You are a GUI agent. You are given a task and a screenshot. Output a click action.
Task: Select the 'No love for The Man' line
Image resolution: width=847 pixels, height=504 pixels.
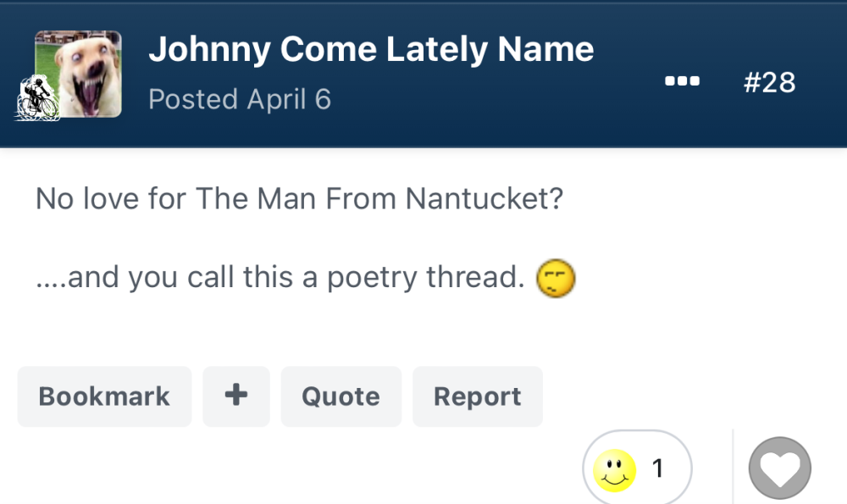click(x=299, y=199)
